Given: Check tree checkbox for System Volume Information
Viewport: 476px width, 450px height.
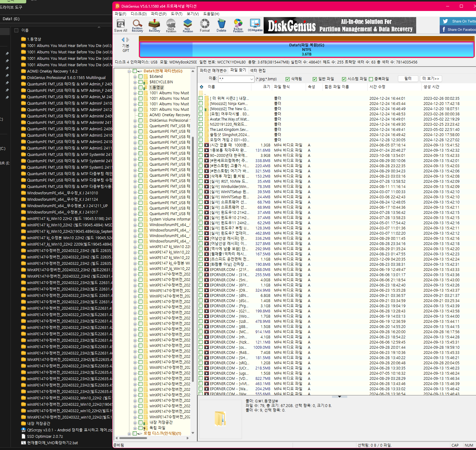Looking at the screenshot, I should click(141, 219).
